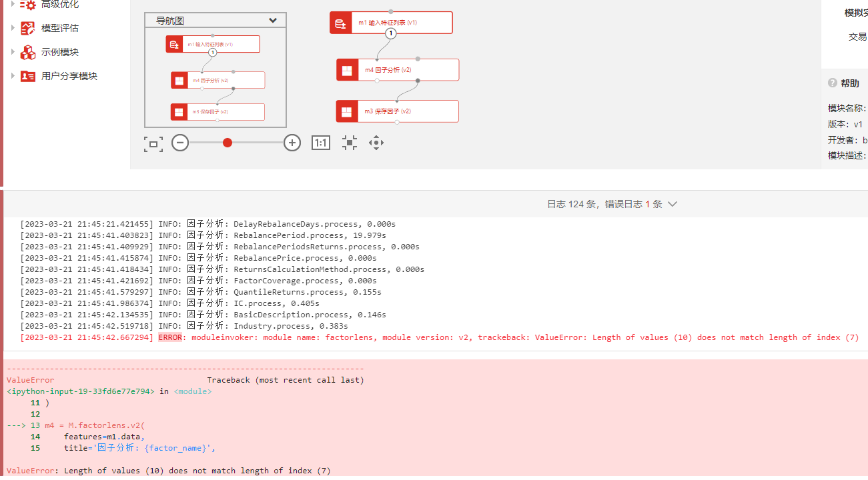Click m1 node thumbnail in navigator

(213, 44)
